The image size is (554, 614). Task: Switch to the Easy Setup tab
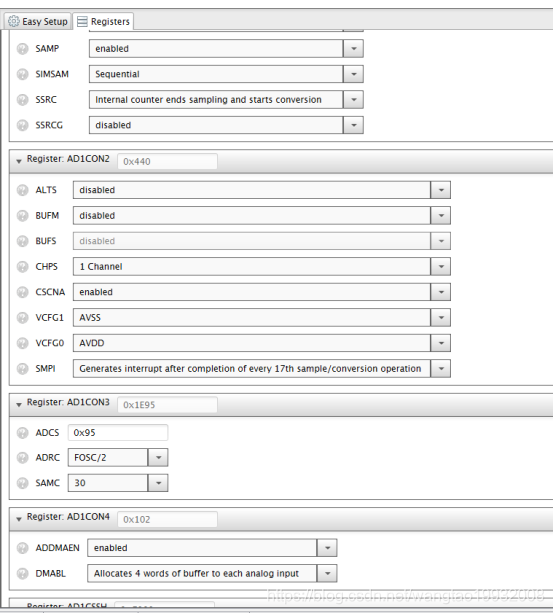coord(38,21)
